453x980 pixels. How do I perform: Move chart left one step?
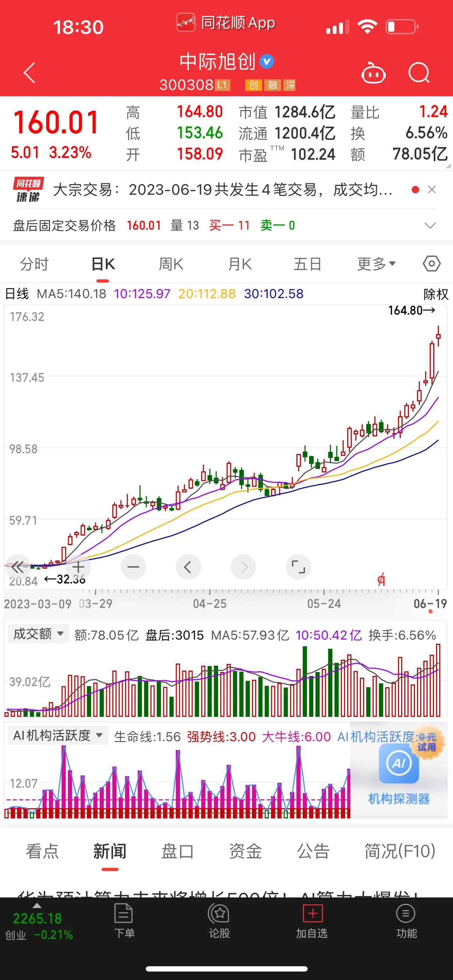[188, 567]
